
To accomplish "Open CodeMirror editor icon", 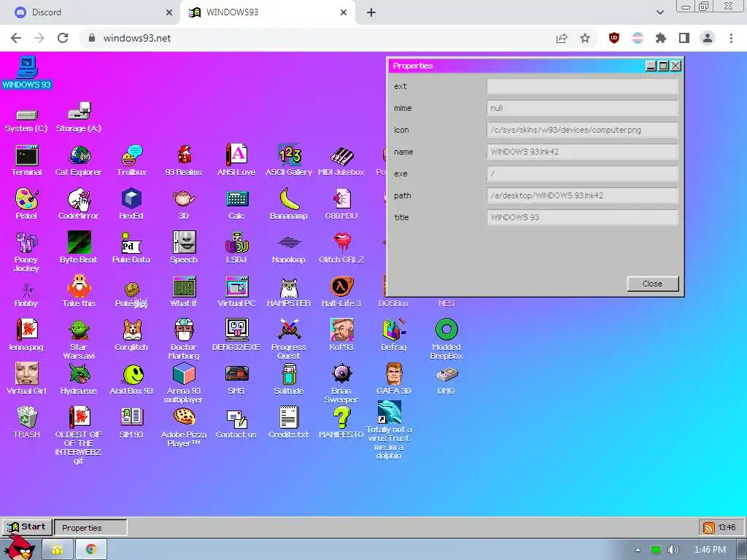I will pos(79,204).
